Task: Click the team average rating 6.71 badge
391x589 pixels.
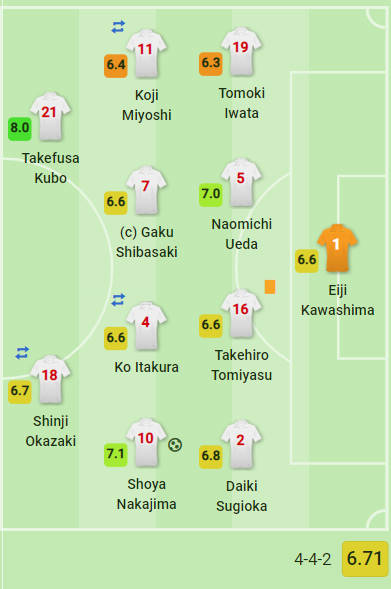Action: point(364,559)
